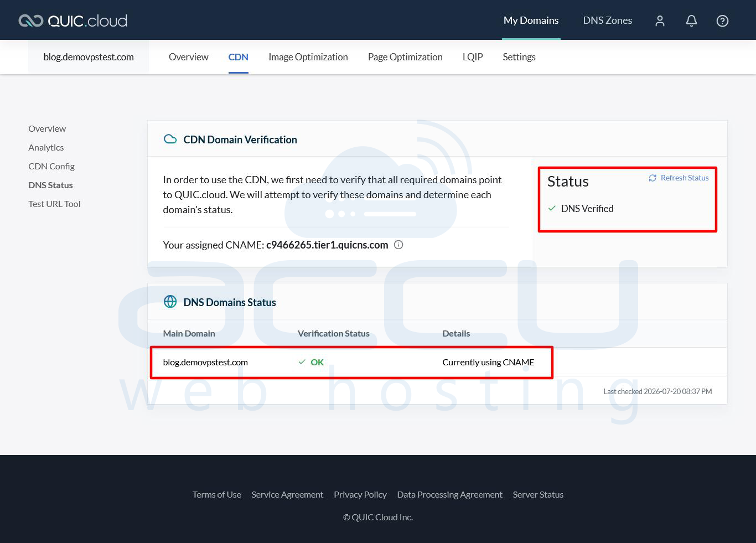The width and height of the screenshot is (756, 543).
Task: Open the Image Optimization tab
Action: click(x=308, y=57)
